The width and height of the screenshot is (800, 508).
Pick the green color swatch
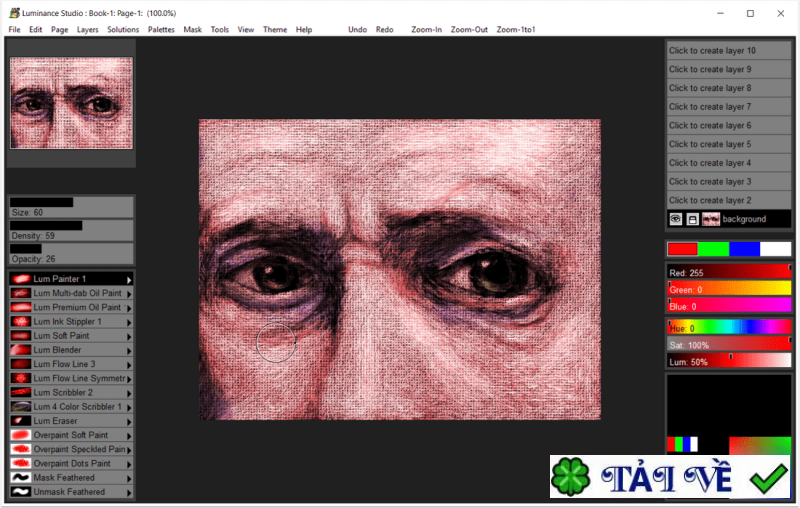pos(713,248)
